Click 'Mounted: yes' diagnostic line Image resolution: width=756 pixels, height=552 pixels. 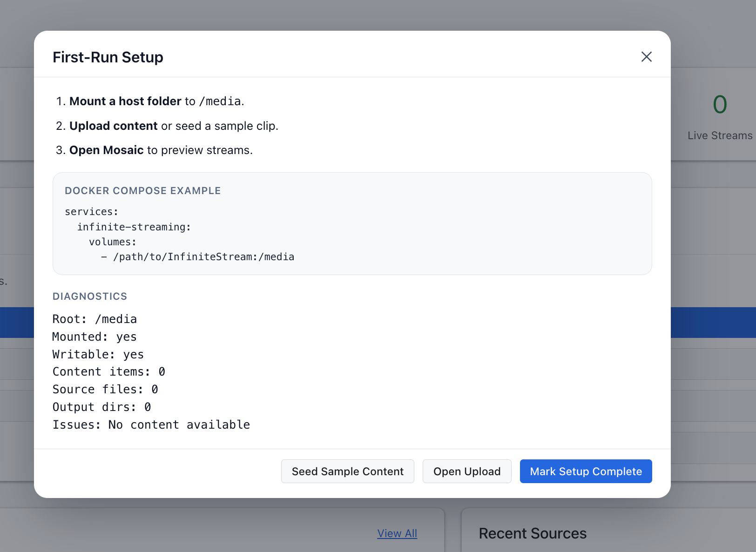click(x=94, y=337)
